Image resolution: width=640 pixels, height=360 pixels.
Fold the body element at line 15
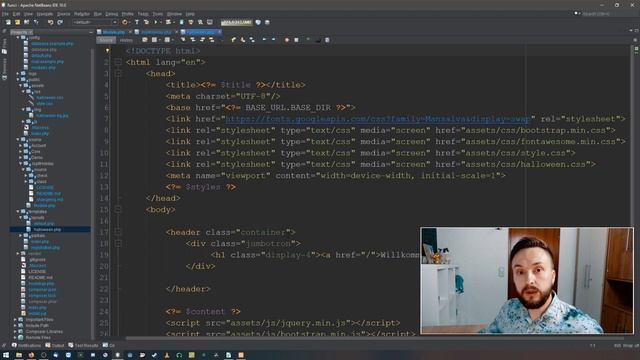118,209
